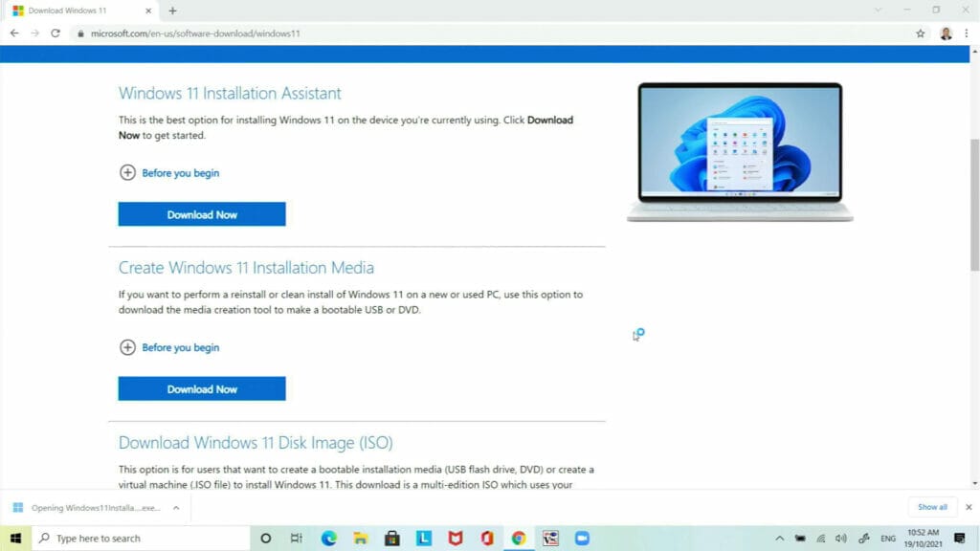
Task: Expand Before you begin under Installation Media
Action: point(169,347)
